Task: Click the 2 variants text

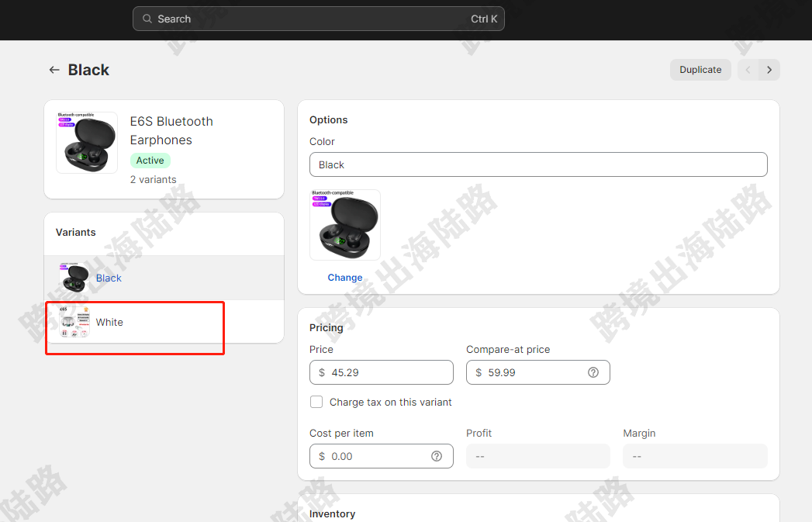Action: pos(154,180)
